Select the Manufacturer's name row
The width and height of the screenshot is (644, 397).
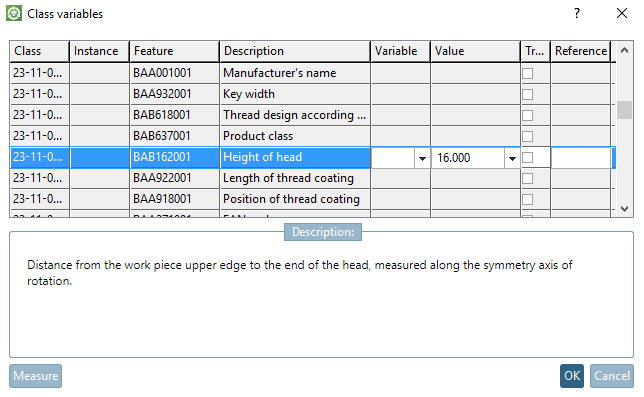[313, 73]
